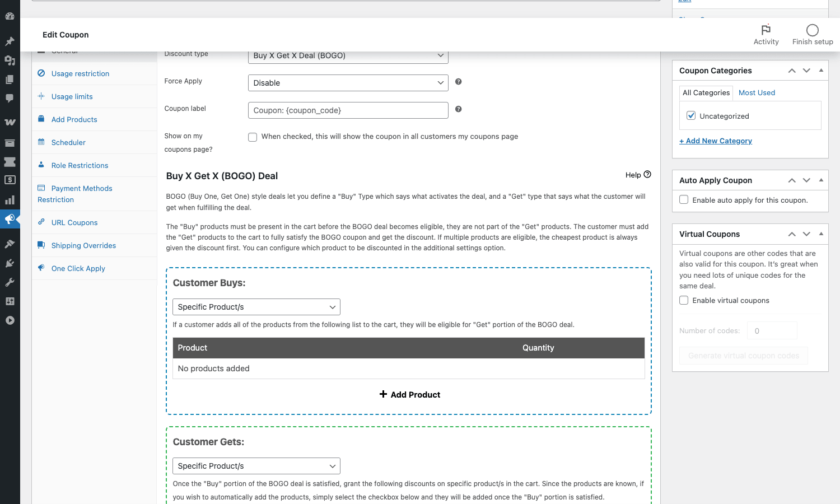Open the Products archive box icon in sidebar

coord(10,143)
